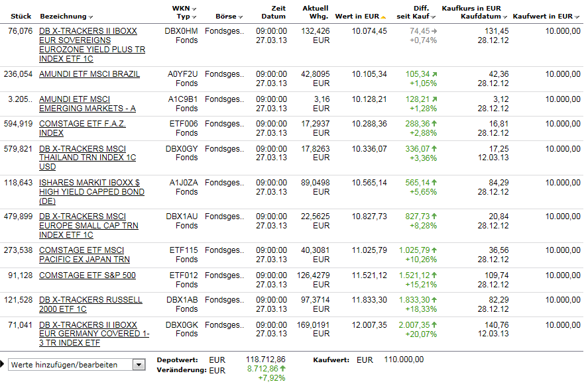Image resolution: width=588 pixels, height=388 pixels.
Task: Click the Wert in EUR value 10.074,45
Action: (369, 31)
